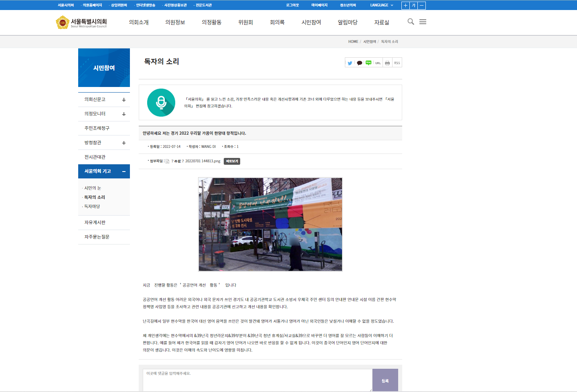Image resolution: width=577 pixels, height=392 pixels.
Task: Copy the page URL via the URL icon
Action: [378, 63]
